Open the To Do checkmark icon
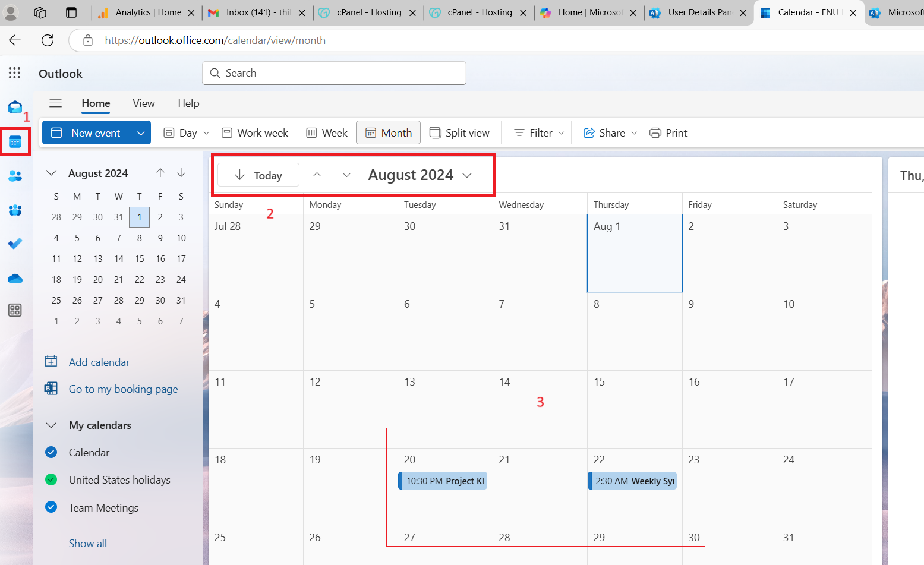 15,244
